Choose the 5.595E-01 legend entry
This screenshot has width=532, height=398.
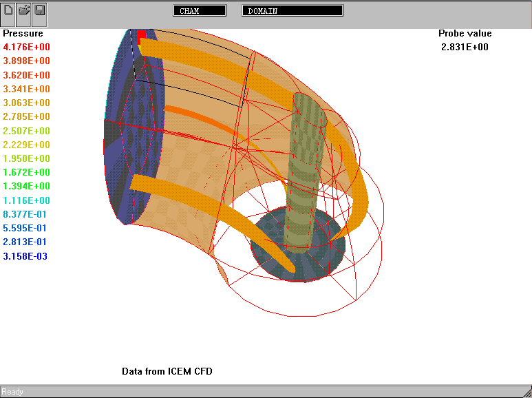pyautogui.click(x=25, y=228)
